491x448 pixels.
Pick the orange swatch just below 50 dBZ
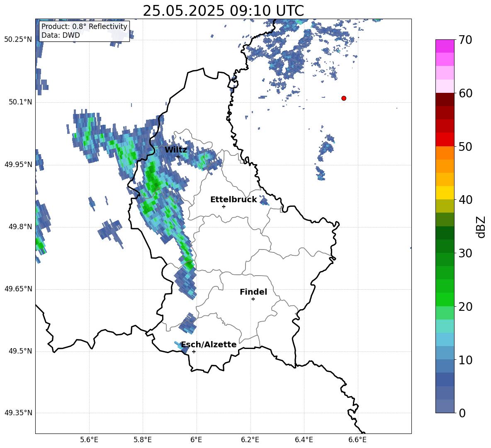[x=445, y=153]
